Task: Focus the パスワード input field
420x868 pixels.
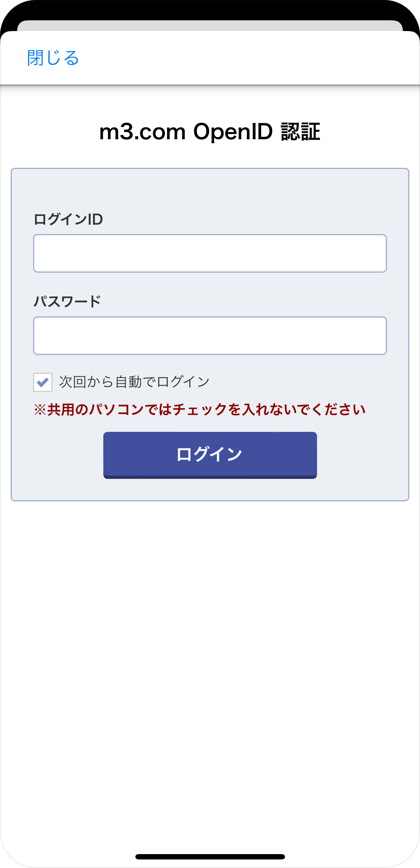Action: 210,336
